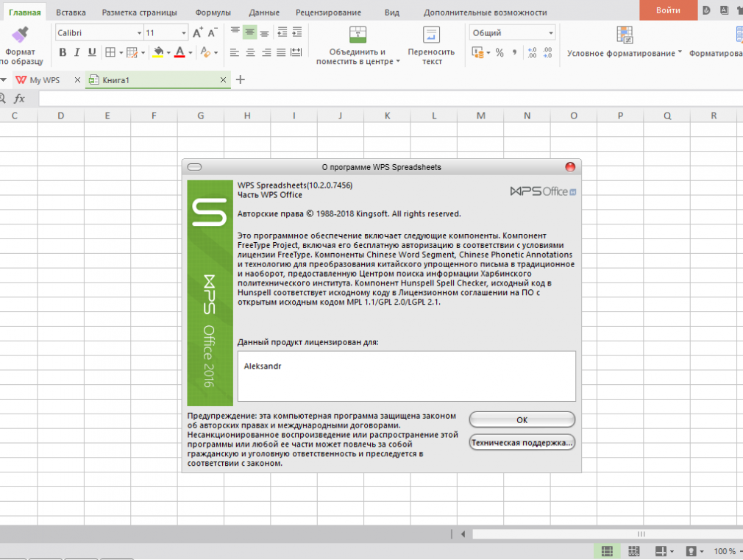
Task: Open the font size 11 dropdown
Action: (184, 33)
